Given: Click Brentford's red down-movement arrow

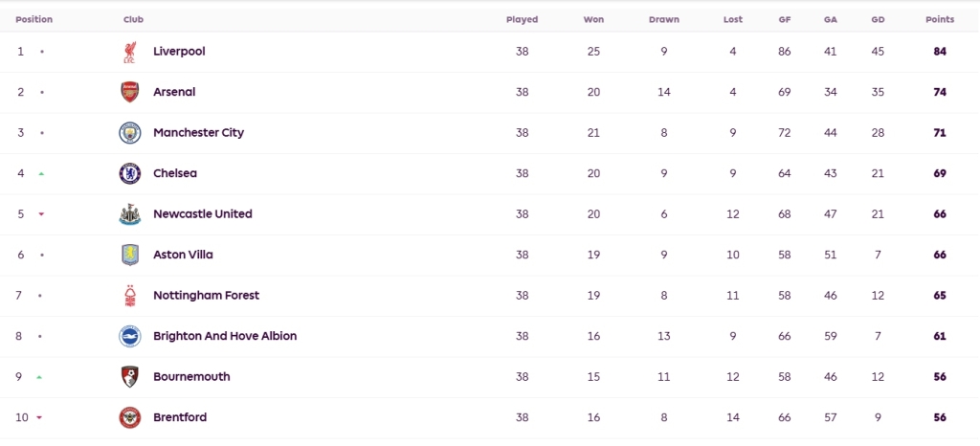Looking at the screenshot, I should (38, 417).
